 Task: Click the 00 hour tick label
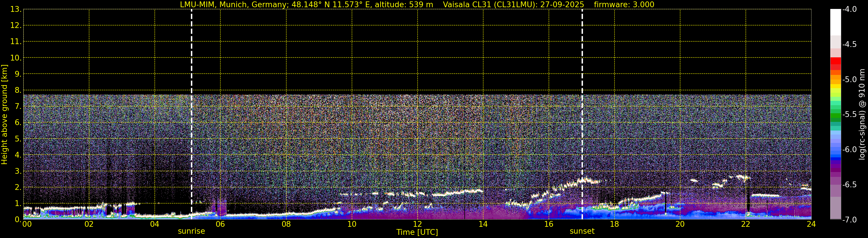[x=26, y=224]
